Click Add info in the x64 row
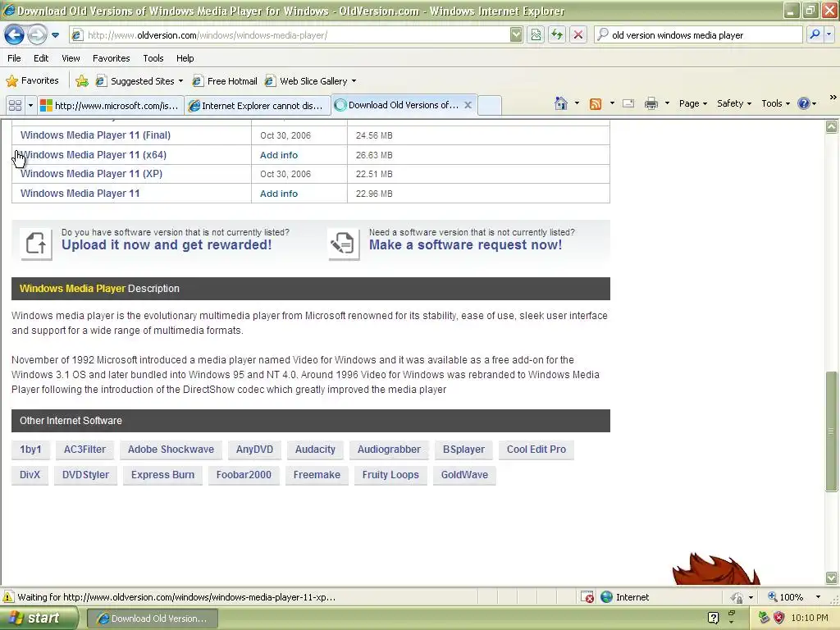 click(x=279, y=155)
